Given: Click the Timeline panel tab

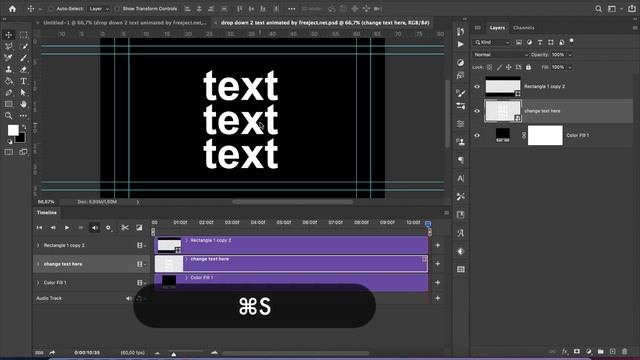Looking at the screenshot, I should (x=47, y=213).
